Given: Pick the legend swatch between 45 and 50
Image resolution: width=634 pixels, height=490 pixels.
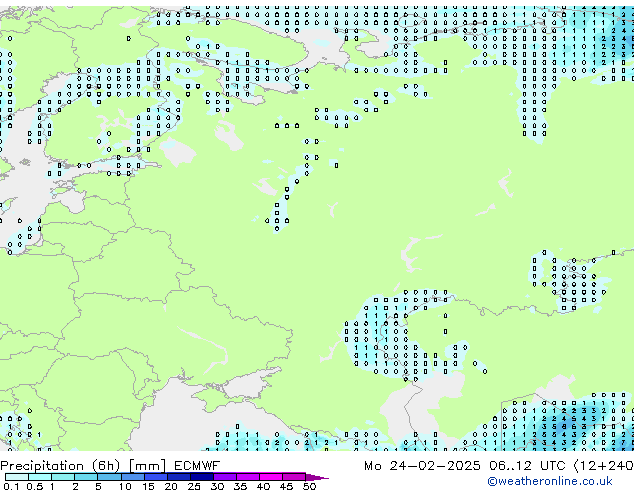Looking at the screenshot, I should 294,477.
